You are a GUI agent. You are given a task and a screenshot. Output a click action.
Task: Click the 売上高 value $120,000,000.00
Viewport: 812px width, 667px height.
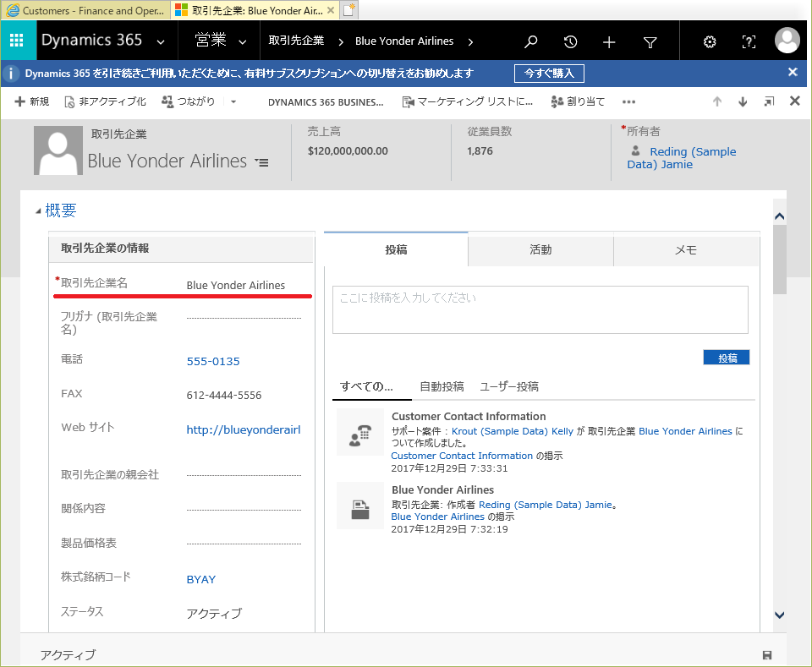pyautogui.click(x=348, y=151)
